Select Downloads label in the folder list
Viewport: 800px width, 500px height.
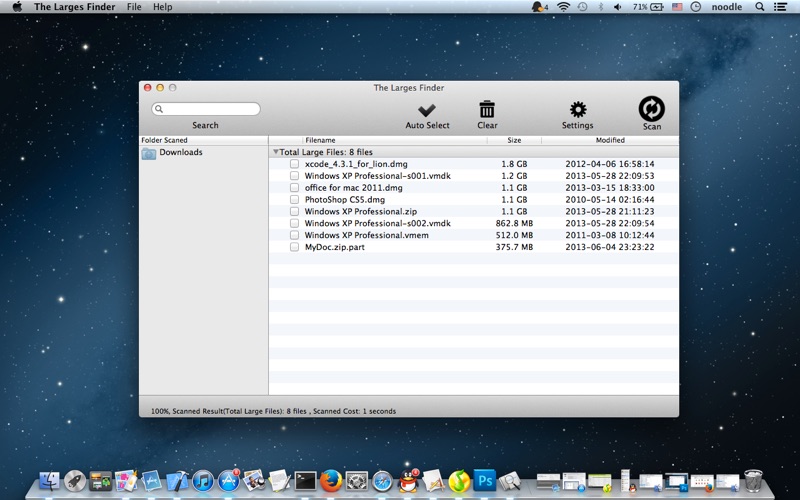click(181, 152)
